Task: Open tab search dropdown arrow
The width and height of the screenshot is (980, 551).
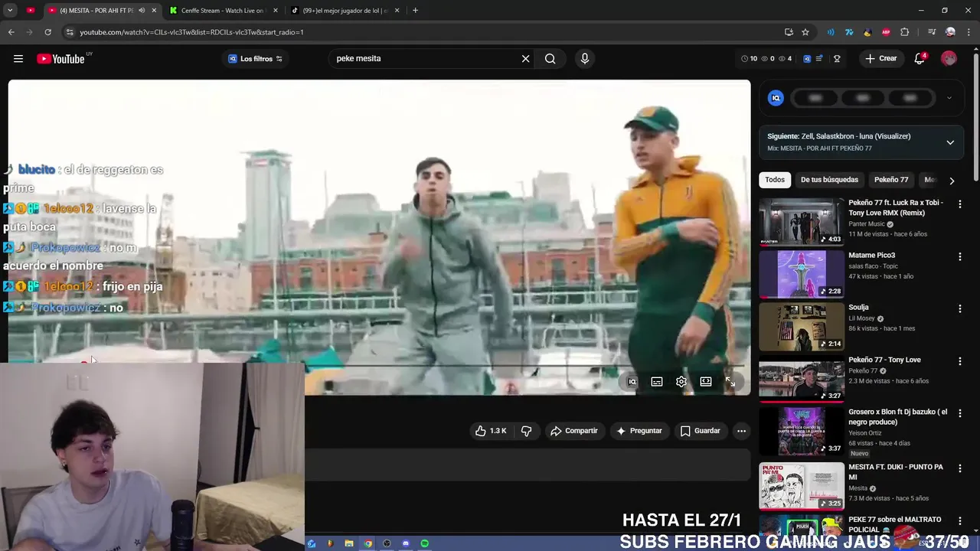Action: [x=10, y=11]
